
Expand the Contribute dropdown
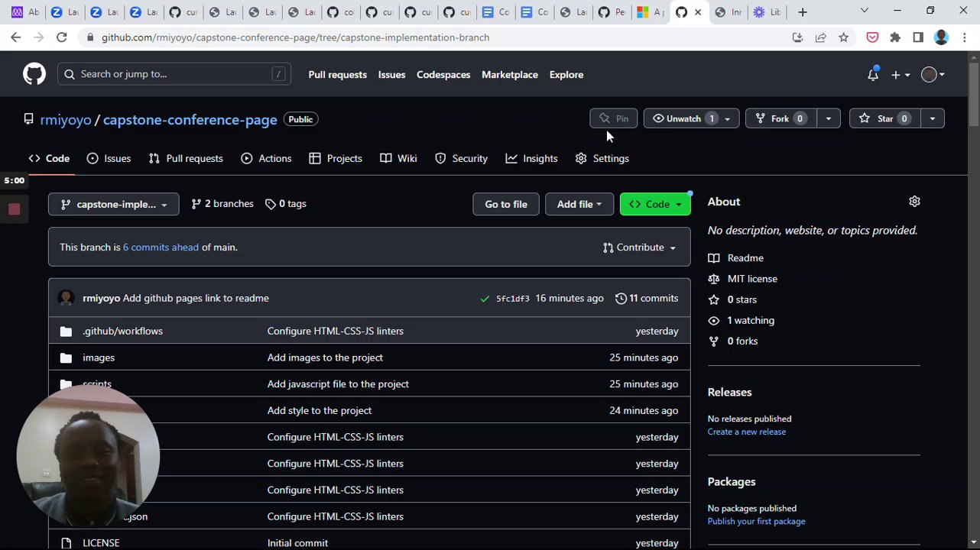[x=640, y=247]
